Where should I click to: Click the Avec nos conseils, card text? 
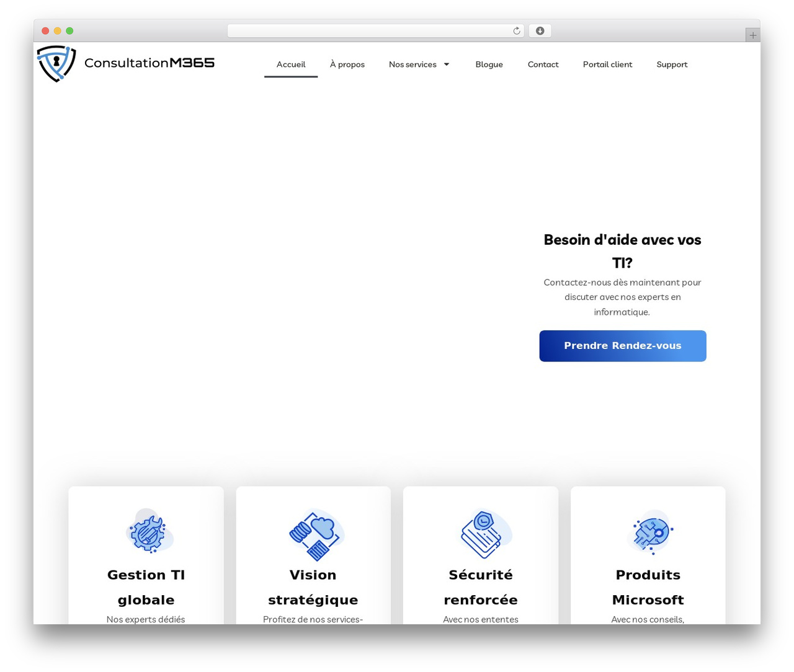[x=648, y=619]
